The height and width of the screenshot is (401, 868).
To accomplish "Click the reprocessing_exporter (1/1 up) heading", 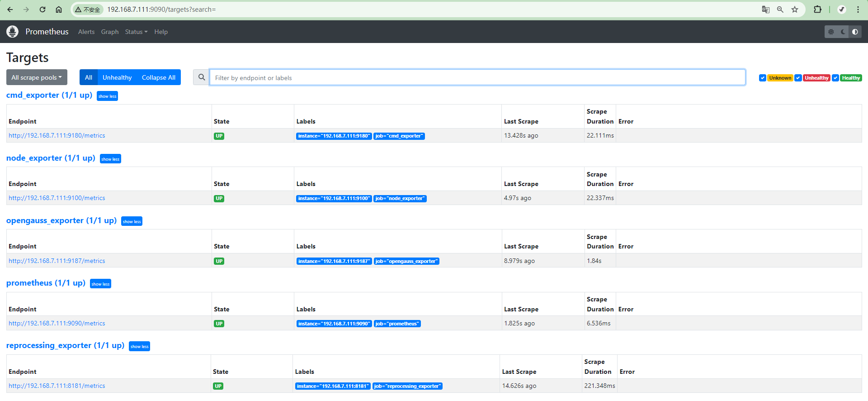I will click(65, 345).
